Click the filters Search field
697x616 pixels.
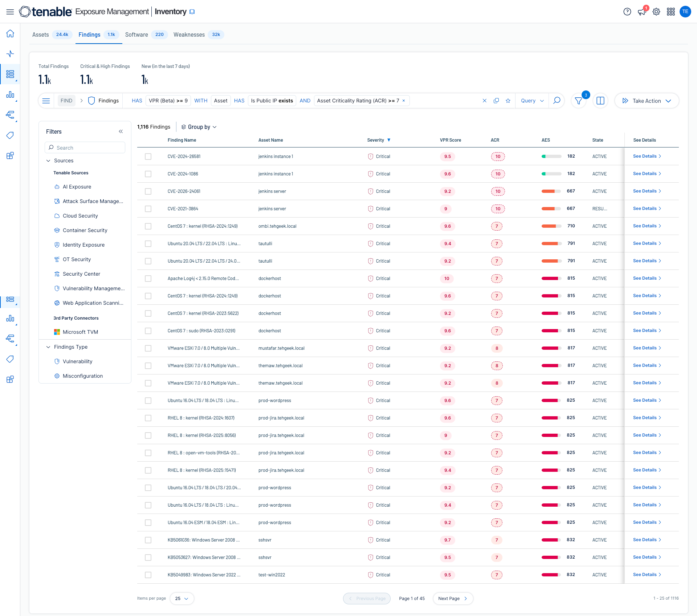[85, 148]
